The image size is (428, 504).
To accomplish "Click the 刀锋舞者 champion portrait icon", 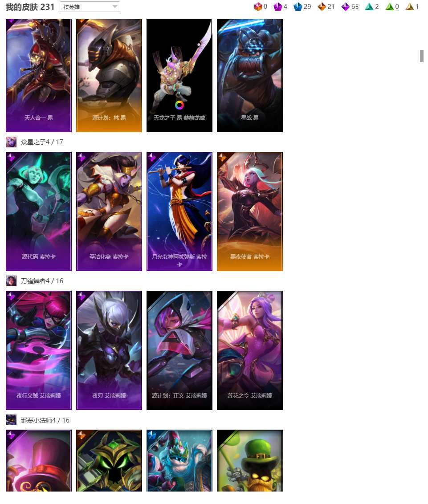I will point(11,281).
